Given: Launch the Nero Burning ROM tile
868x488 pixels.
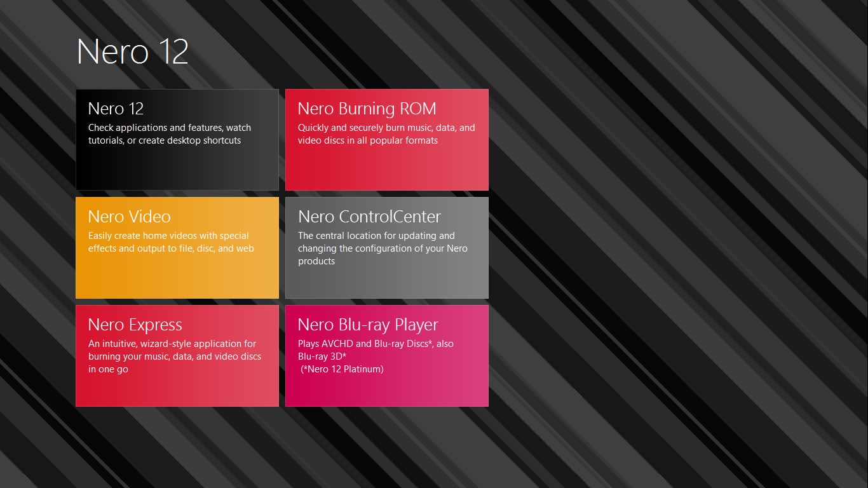Looking at the screenshot, I should [x=387, y=140].
